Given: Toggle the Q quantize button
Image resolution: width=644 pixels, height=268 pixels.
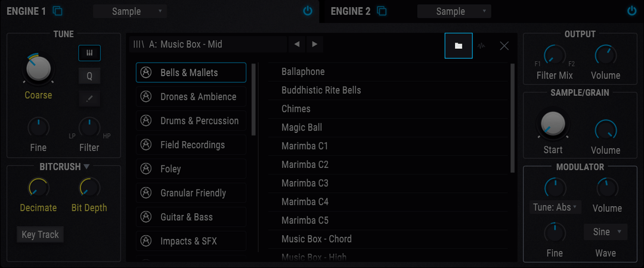Looking at the screenshot, I should pos(89,76).
